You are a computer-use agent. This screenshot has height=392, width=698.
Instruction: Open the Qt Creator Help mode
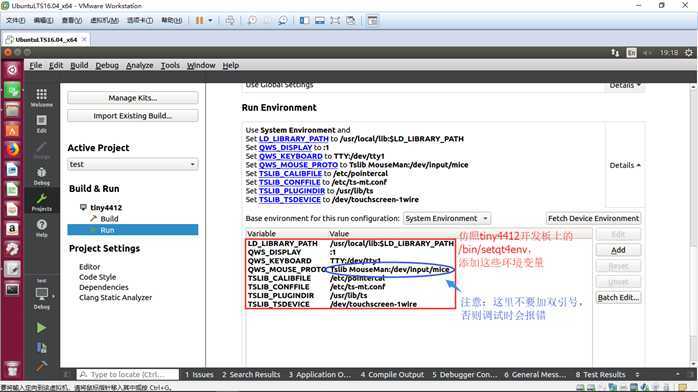(x=41, y=228)
